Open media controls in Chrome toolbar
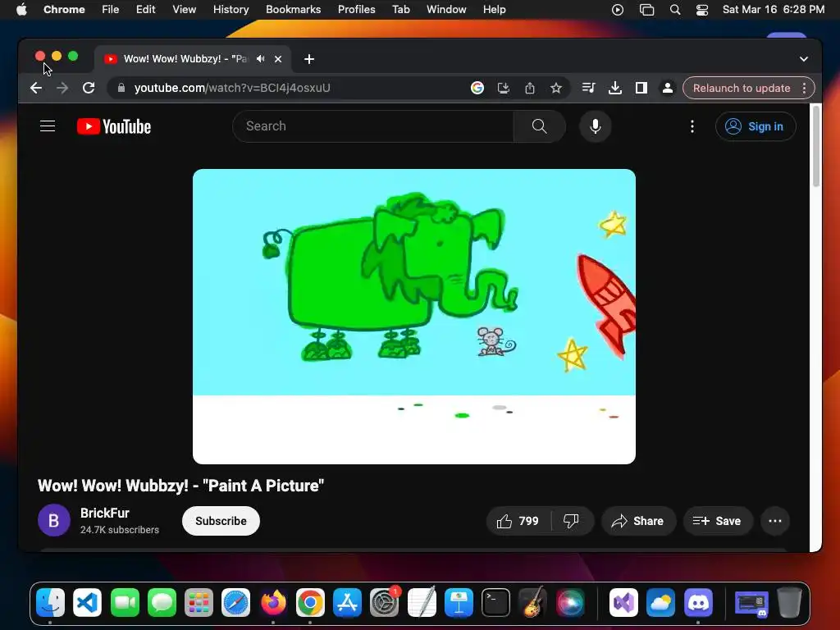840x630 pixels. (x=588, y=88)
